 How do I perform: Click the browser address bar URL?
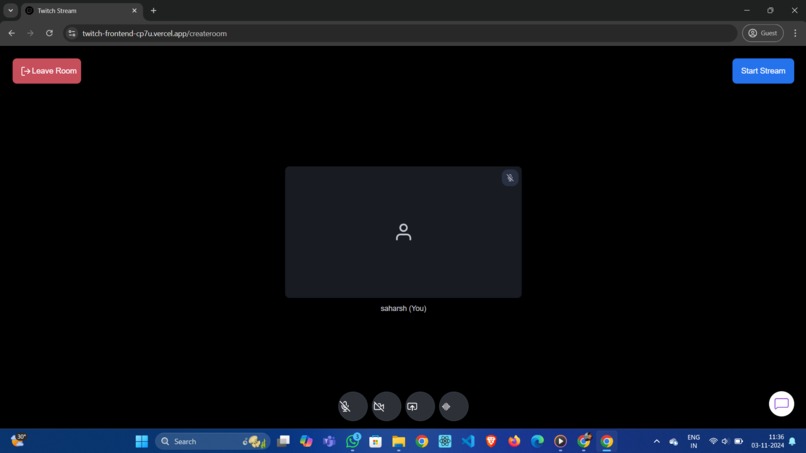coord(154,33)
